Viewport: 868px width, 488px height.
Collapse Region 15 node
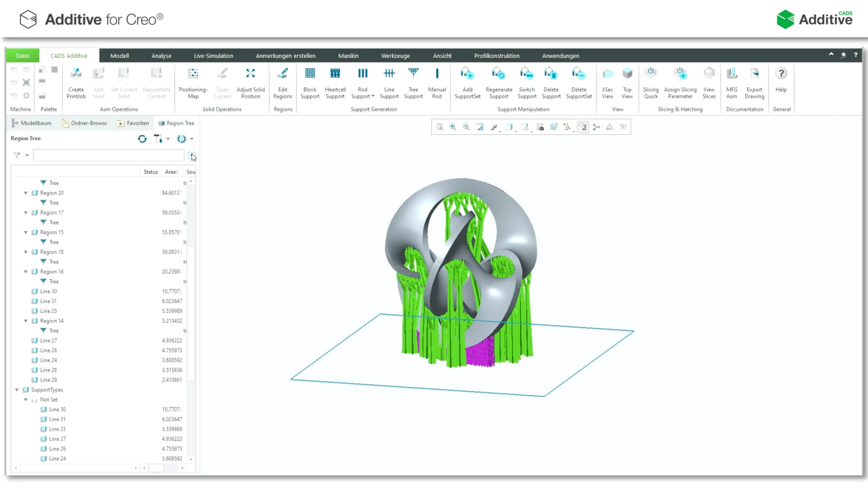(x=26, y=232)
